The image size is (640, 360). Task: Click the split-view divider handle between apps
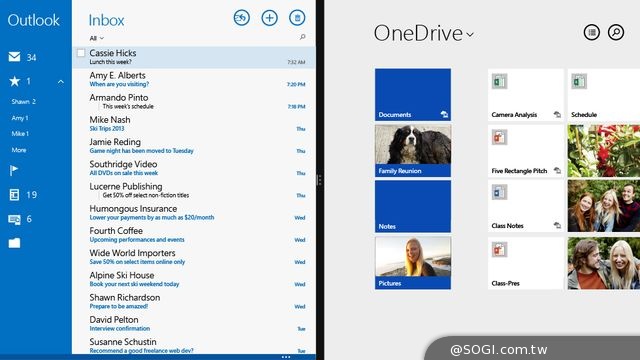pyautogui.click(x=320, y=180)
